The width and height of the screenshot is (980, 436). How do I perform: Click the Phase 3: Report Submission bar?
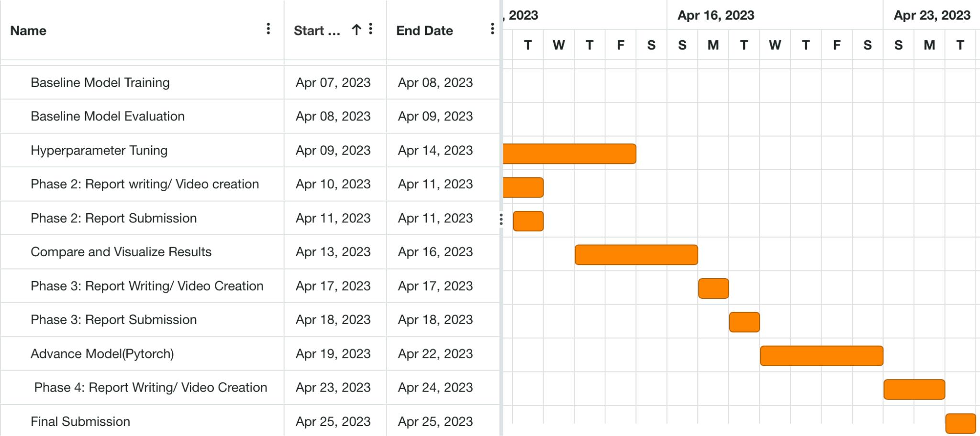(744, 320)
